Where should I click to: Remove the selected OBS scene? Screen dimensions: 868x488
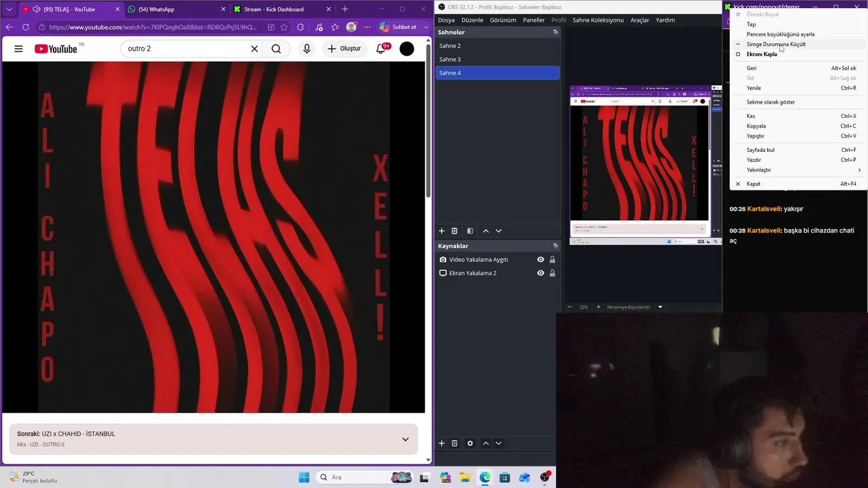pos(454,231)
